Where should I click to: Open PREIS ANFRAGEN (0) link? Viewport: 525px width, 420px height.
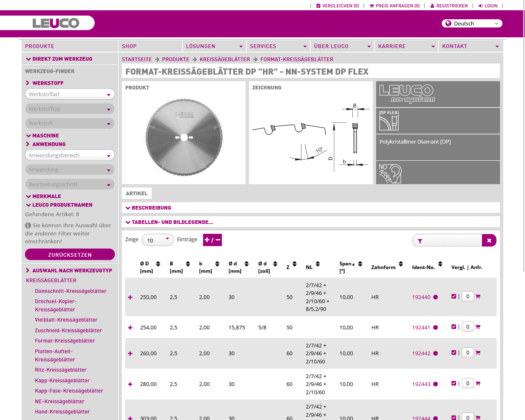tap(395, 6)
